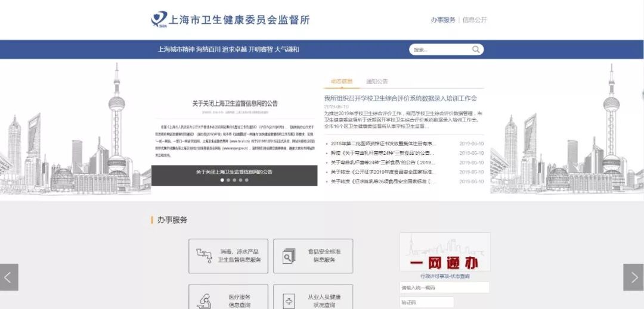The width and height of the screenshot is (644, 309).
Task: Click the document-search icon on 食品安全标准 card
Action: tap(289, 256)
